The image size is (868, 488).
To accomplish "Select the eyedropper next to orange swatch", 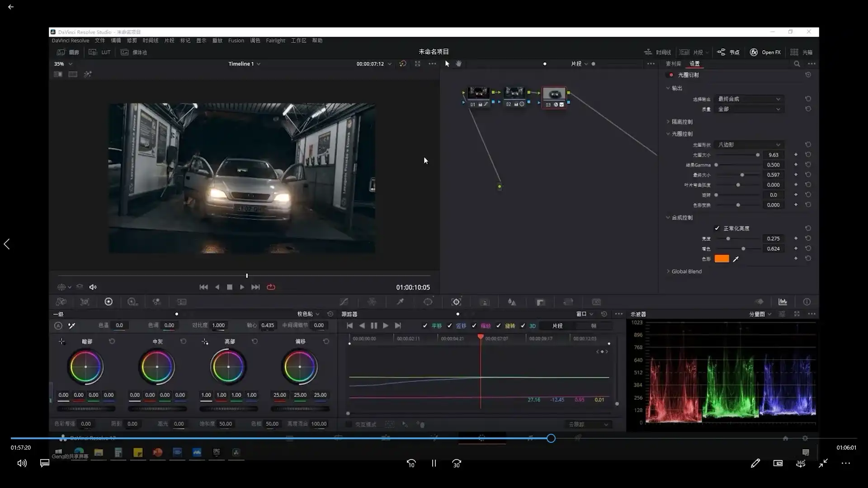I will [x=736, y=259].
